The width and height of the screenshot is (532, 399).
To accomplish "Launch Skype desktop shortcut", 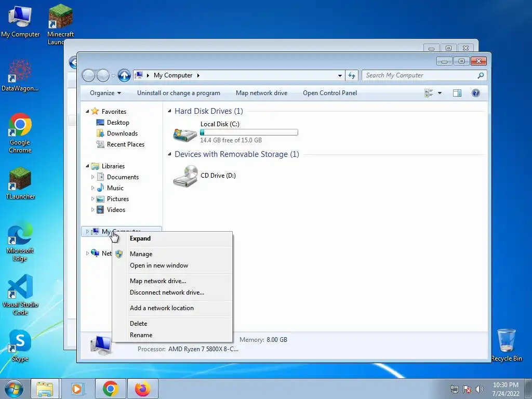I will pyautogui.click(x=20, y=345).
